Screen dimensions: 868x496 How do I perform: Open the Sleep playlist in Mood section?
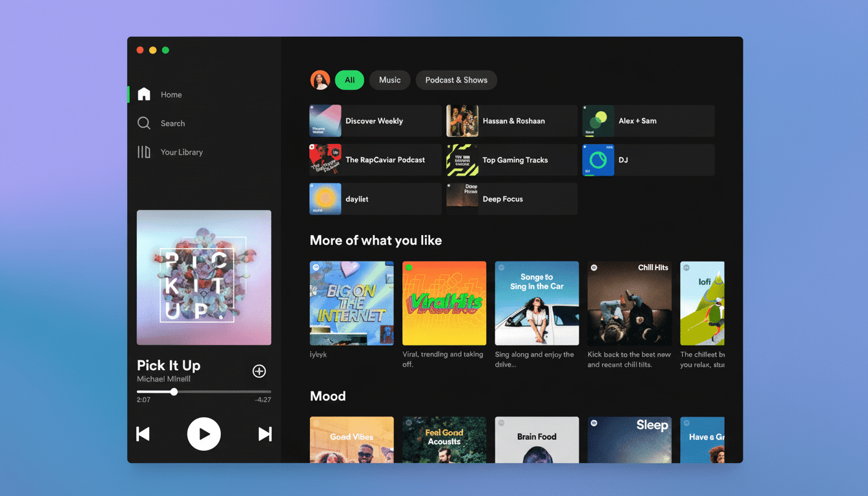tap(629, 439)
